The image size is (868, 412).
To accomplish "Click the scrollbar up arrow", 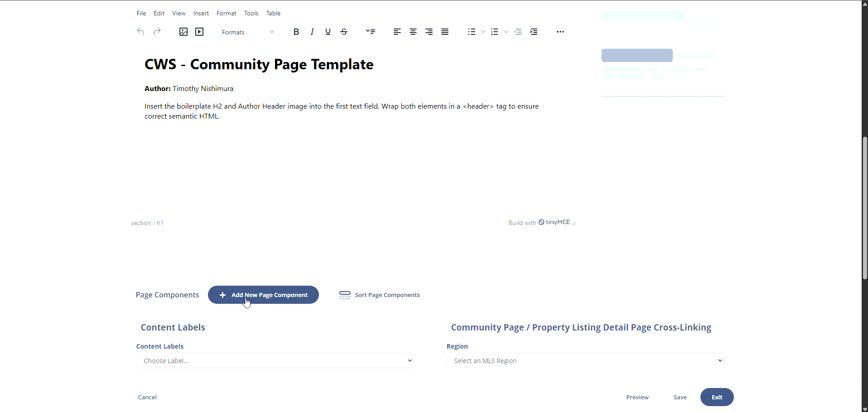I will (x=865, y=4).
